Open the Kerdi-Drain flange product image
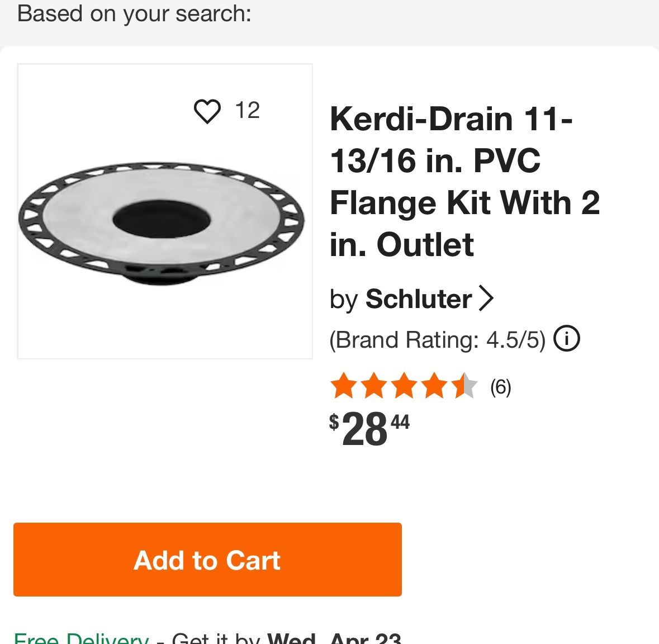 tap(162, 224)
